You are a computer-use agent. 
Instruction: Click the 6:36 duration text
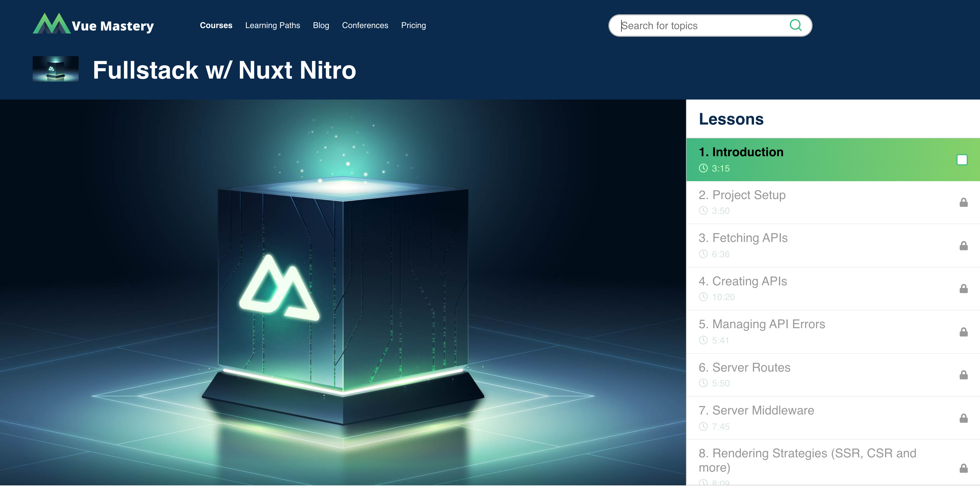[720, 254]
